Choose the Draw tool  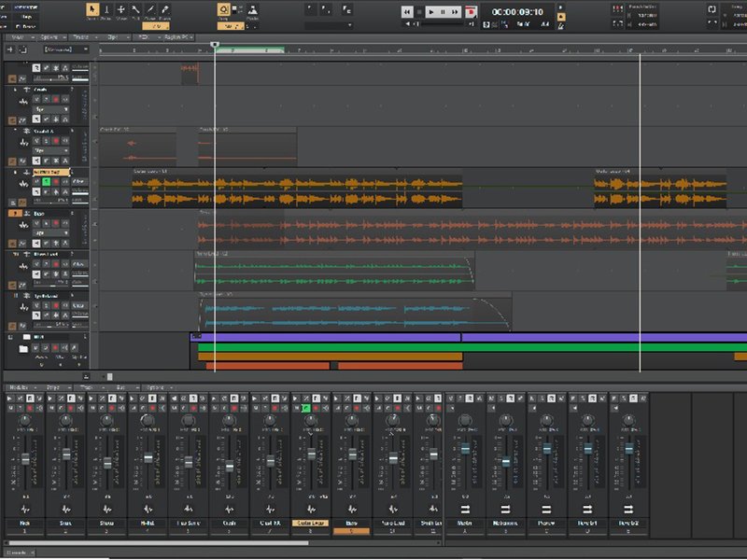(150, 10)
